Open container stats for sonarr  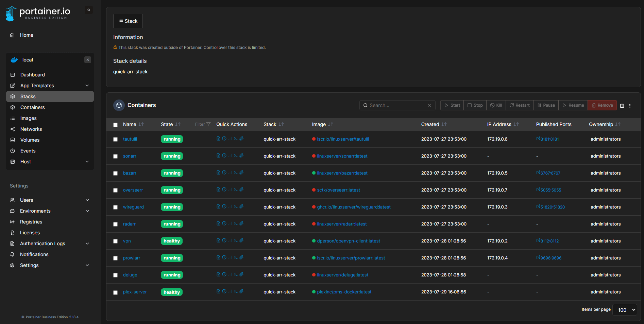[x=230, y=156]
